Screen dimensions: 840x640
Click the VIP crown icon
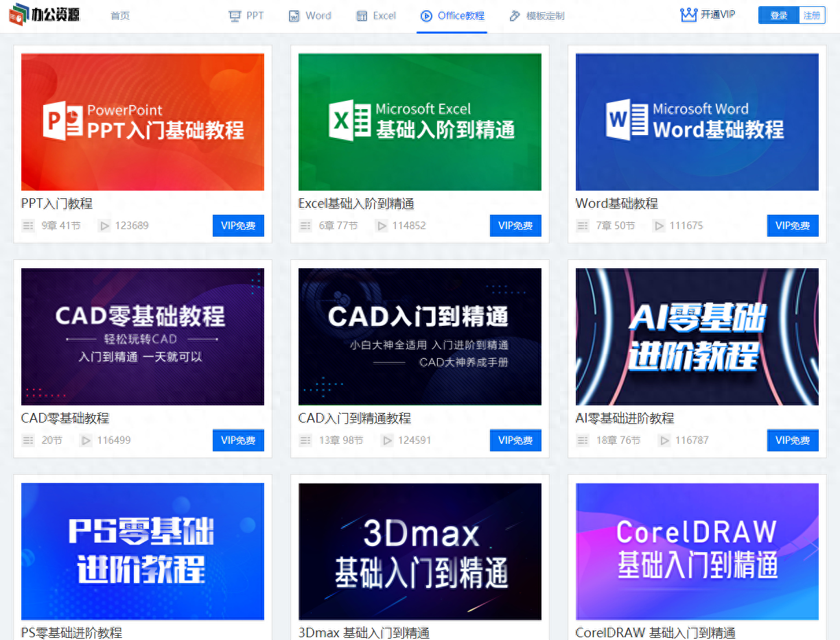[x=688, y=14]
